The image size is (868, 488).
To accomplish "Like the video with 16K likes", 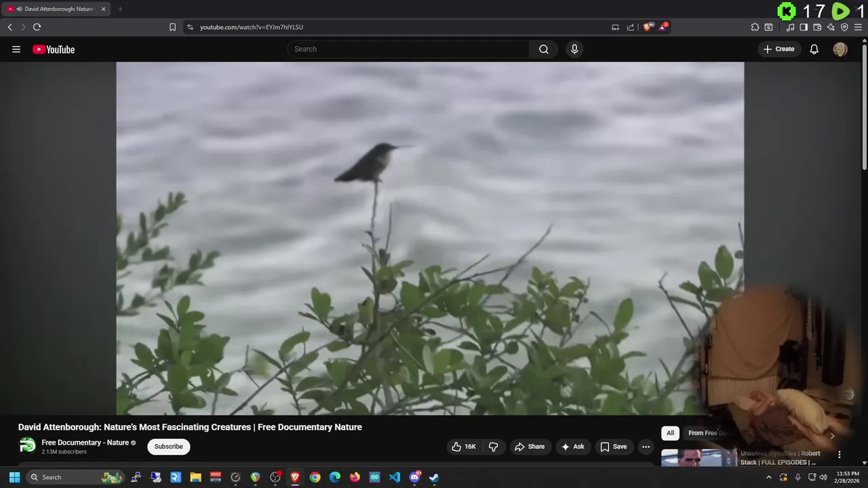I will (x=464, y=447).
